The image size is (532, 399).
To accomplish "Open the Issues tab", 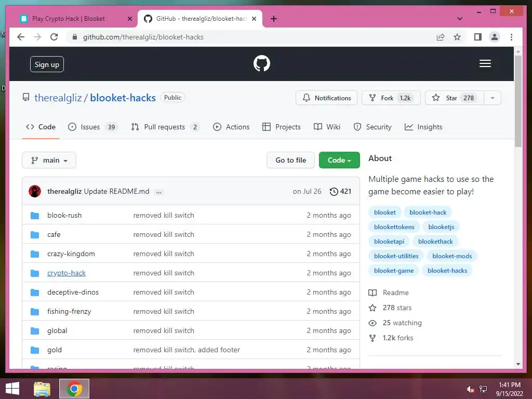I will click(92, 127).
